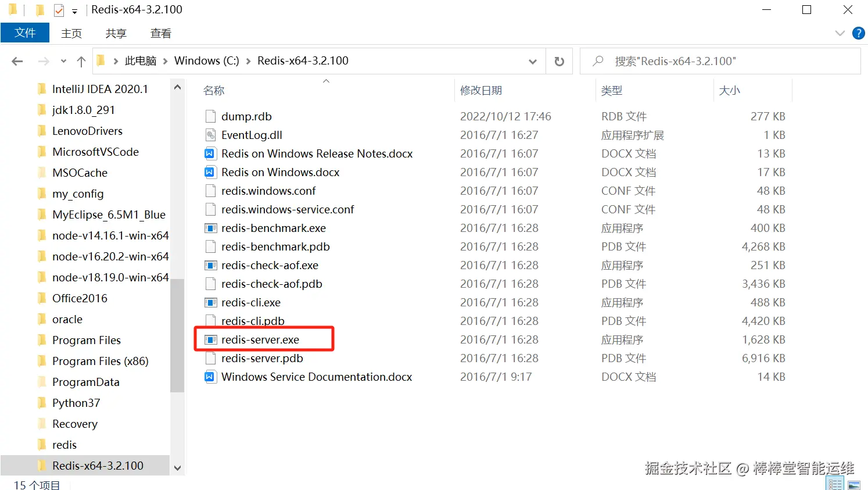Select the redis-cli.pdb file name
Viewport: 868px width, 490px height.
[x=253, y=321]
